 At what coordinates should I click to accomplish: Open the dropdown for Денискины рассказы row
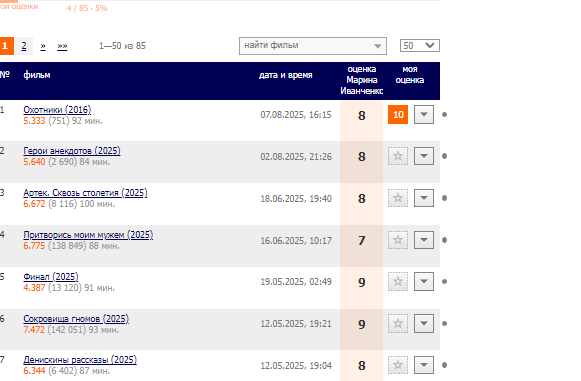[424, 365]
